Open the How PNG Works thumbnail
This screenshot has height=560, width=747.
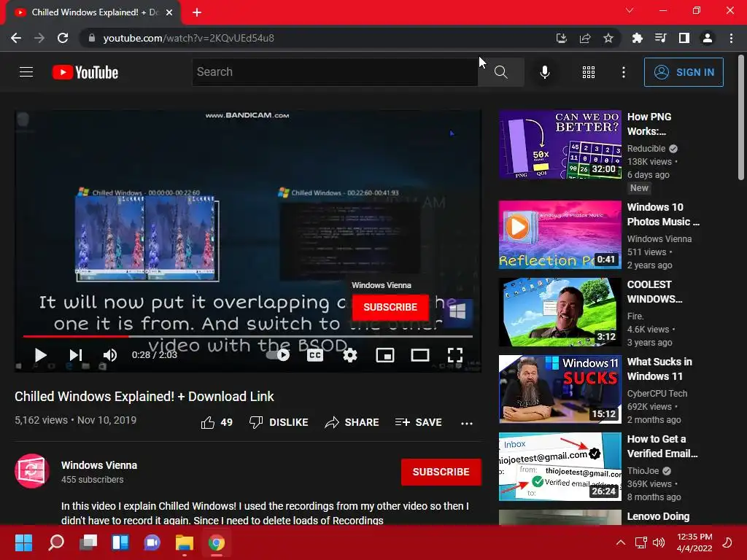tap(560, 145)
